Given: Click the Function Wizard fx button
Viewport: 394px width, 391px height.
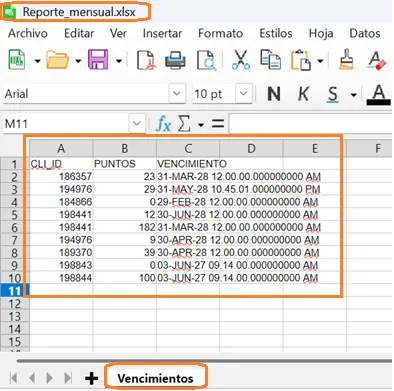Looking at the screenshot, I should pos(163,124).
